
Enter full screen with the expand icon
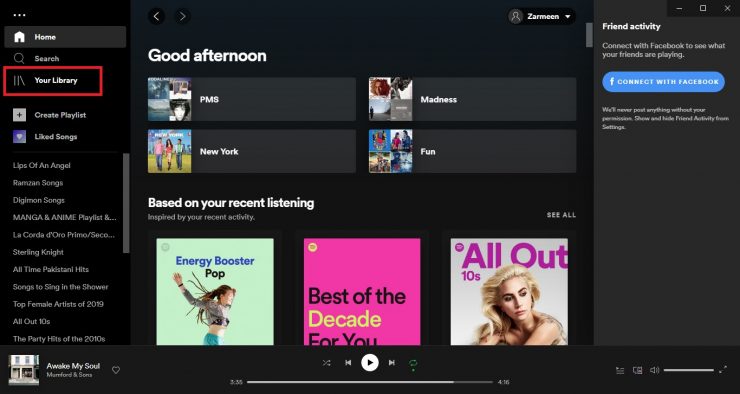tap(723, 370)
